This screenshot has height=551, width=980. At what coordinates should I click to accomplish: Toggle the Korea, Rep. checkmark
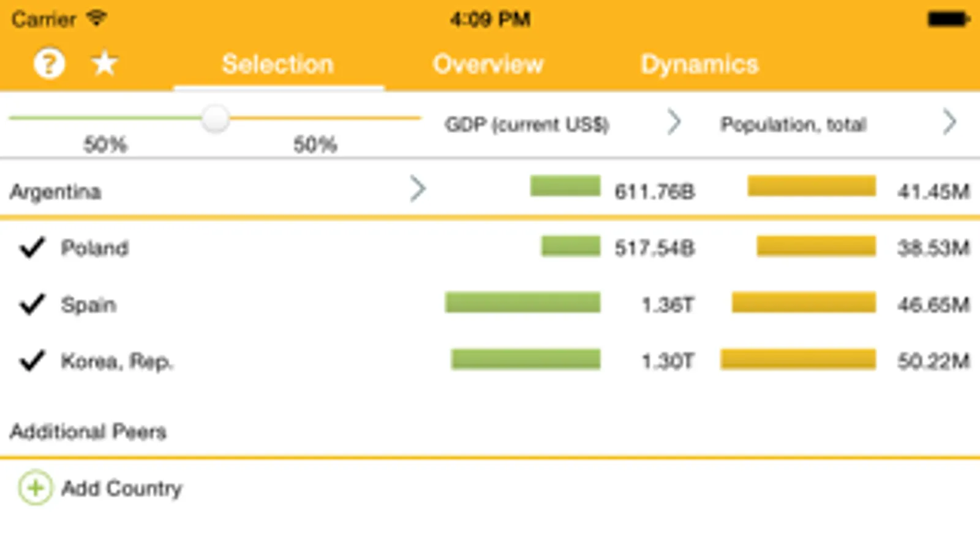tap(32, 361)
